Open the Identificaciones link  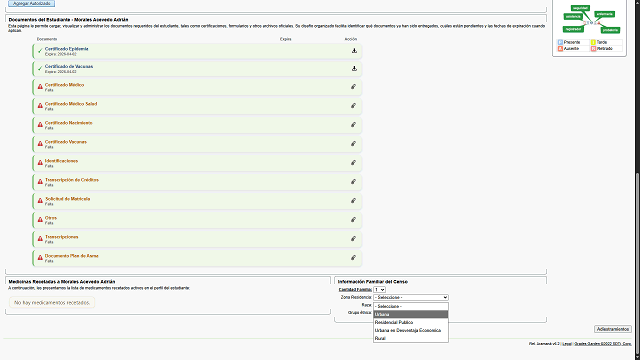[61, 161]
